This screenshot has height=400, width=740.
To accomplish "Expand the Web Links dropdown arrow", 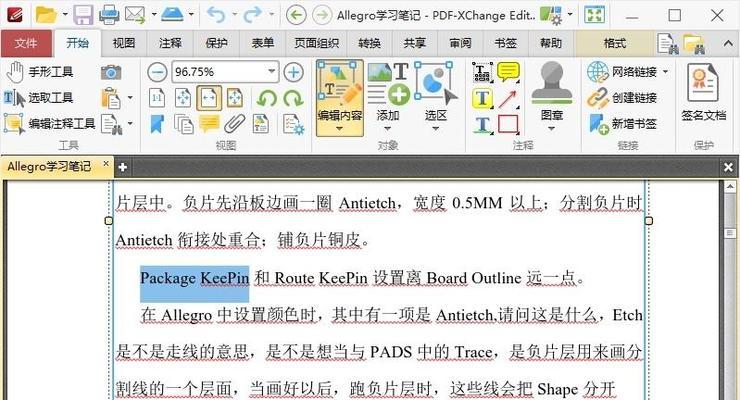I will [x=665, y=72].
